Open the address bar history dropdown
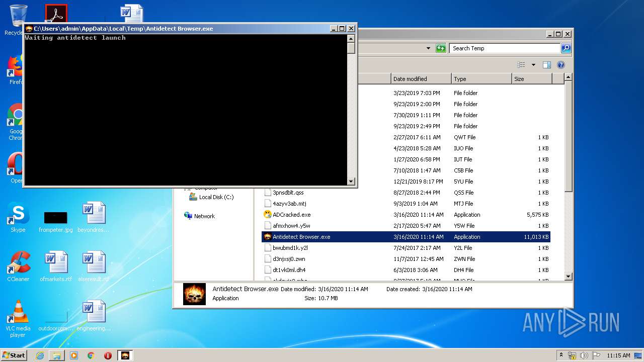The height and width of the screenshot is (362, 644). pyautogui.click(x=428, y=48)
